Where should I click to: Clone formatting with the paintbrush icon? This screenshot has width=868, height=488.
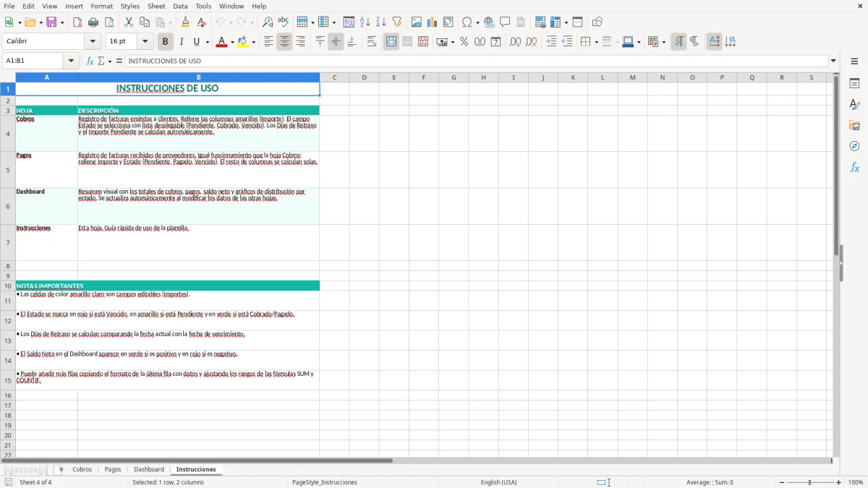click(x=186, y=22)
